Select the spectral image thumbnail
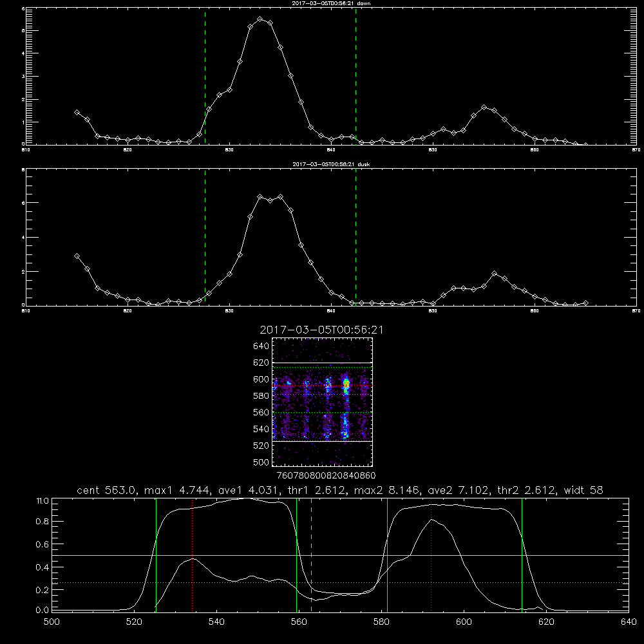Viewport: 644px width, 644px height. pos(322,402)
